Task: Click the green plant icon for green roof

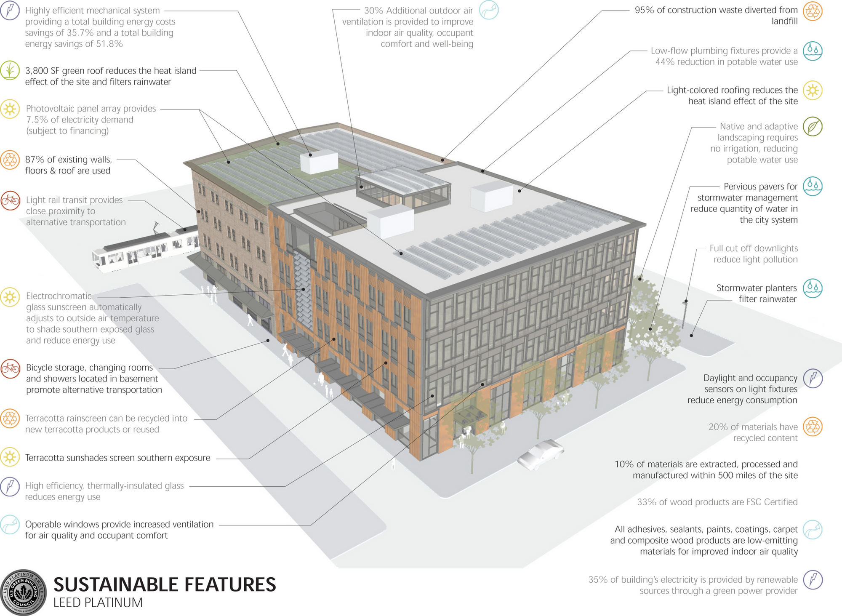Action: click(x=10, y=70)
